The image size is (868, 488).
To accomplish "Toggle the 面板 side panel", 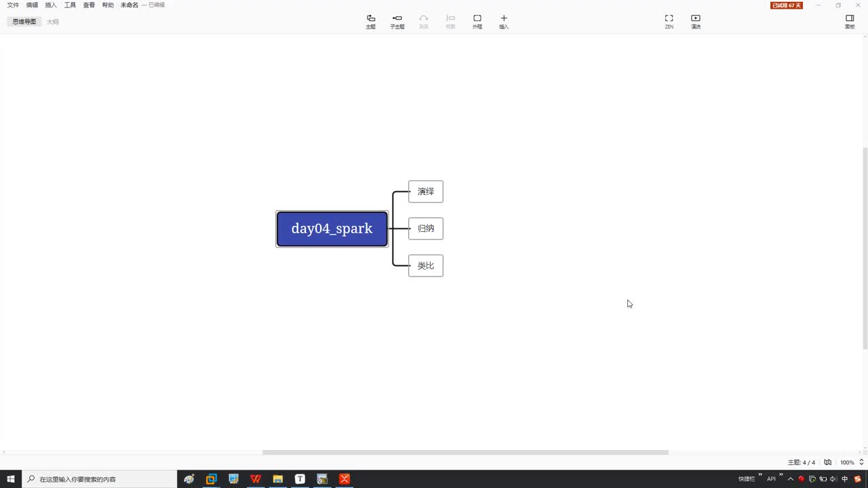I will (850, 22).
